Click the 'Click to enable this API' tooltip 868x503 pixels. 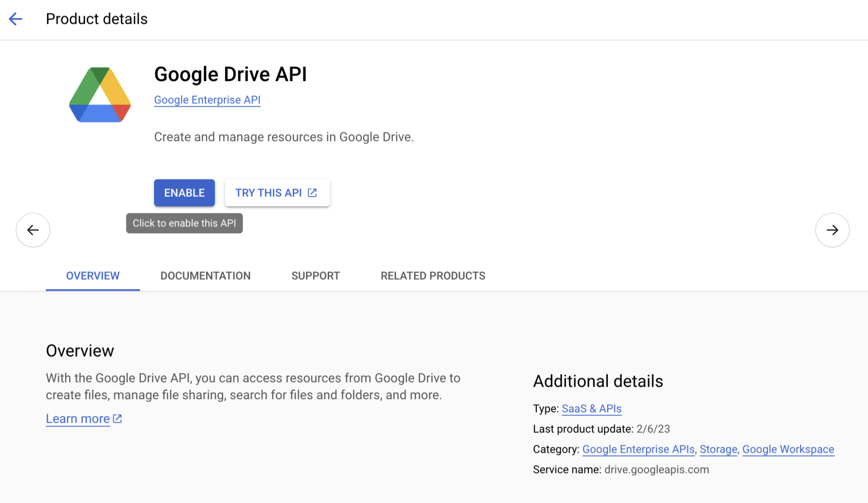point(184,223)
